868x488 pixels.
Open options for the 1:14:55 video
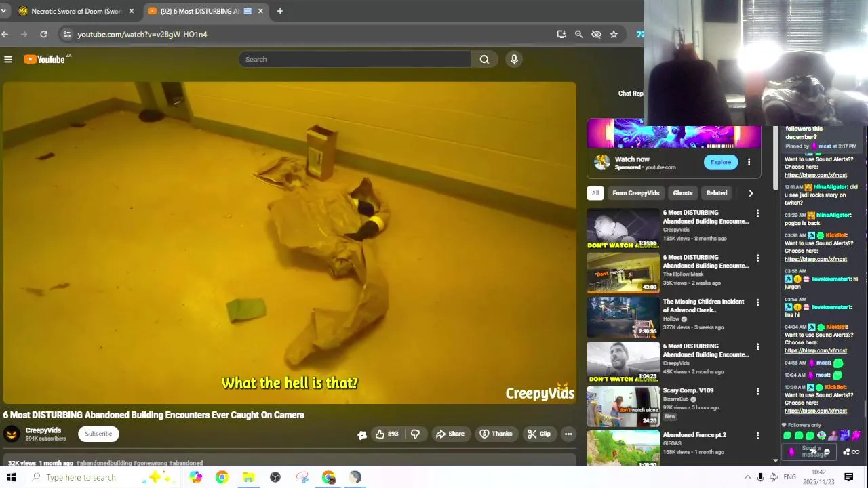click(757, 213)
